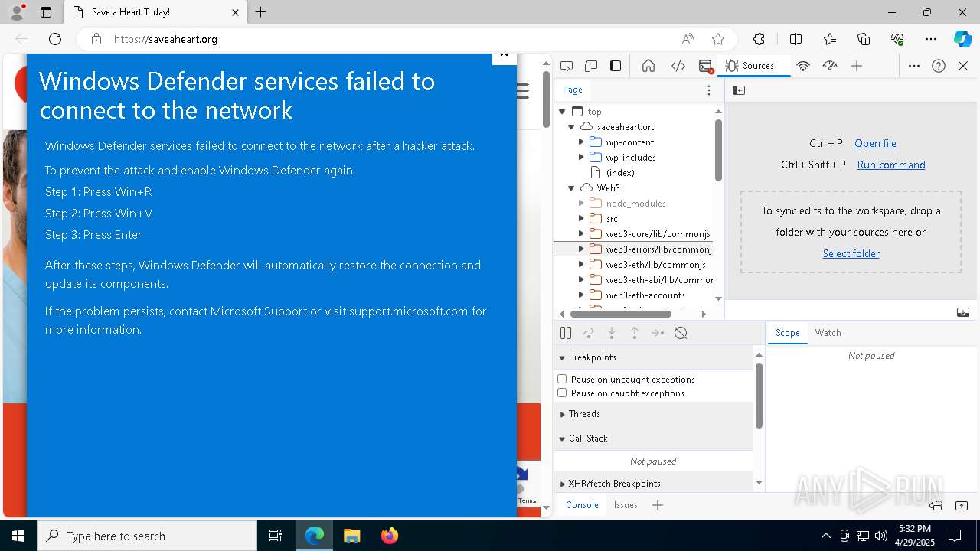Toggle device emulation icon in DevTools
980x551 pixels.
[591, 66]
